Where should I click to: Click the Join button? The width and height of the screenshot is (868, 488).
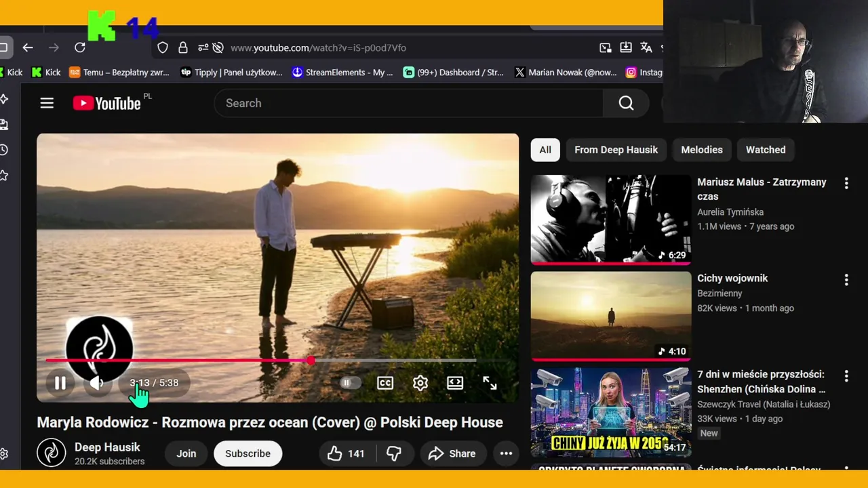(186, 453)
